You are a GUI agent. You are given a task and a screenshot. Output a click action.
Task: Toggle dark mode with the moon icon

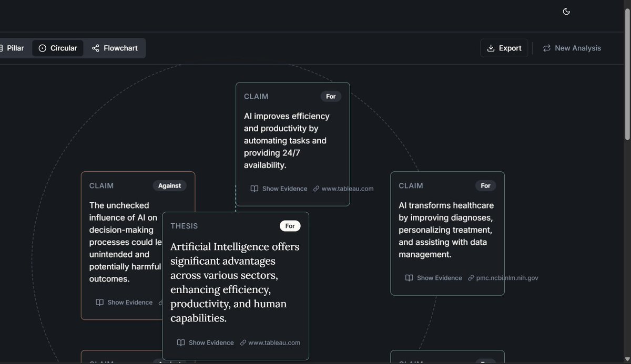tap(566, 11)
